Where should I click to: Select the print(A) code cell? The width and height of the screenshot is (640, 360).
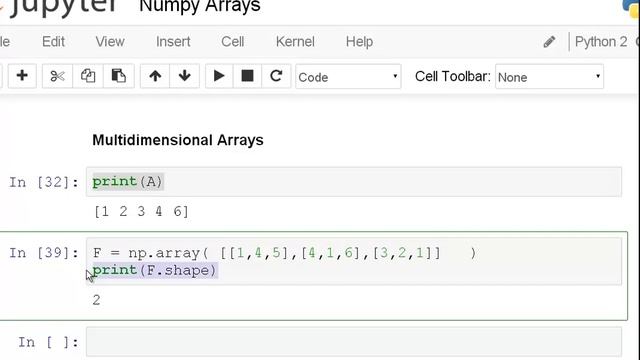(x=354, y=182)
